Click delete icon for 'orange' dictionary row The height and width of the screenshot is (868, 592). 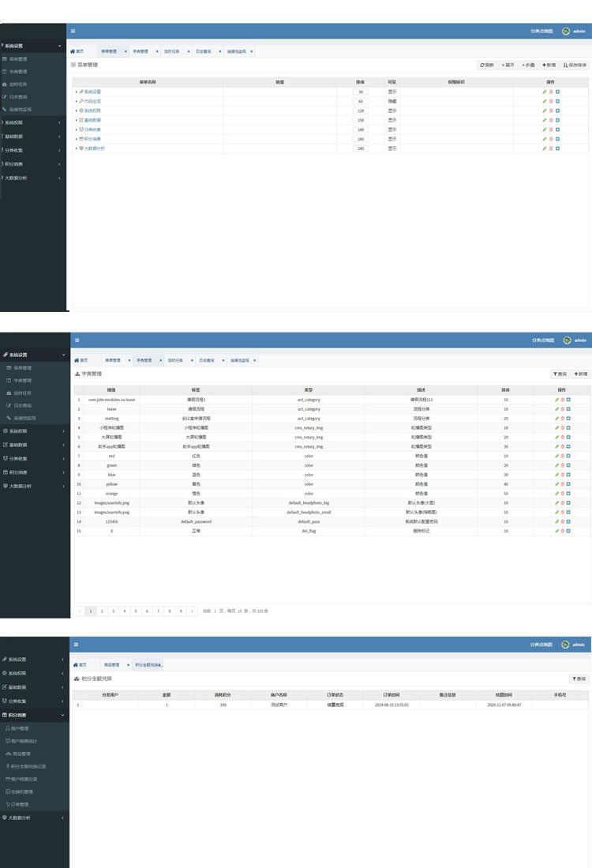pyautogui.click(x=562, y=493)
